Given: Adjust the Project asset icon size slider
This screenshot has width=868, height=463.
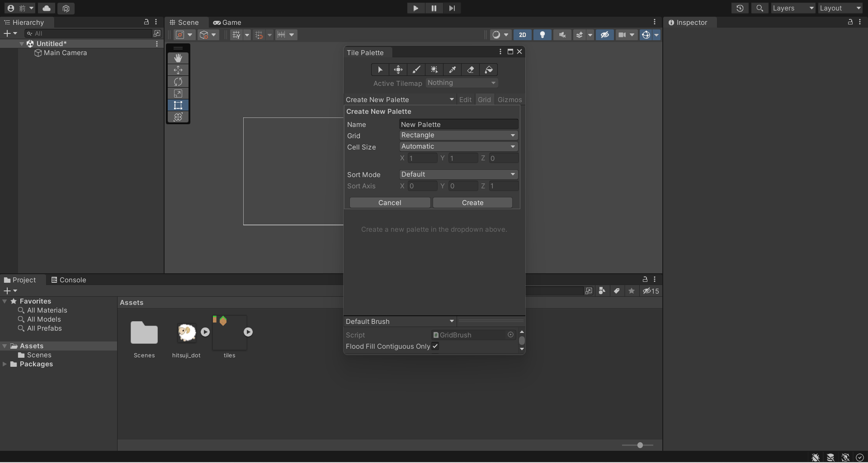Looking at the screenshot, I should pos(640,445).
